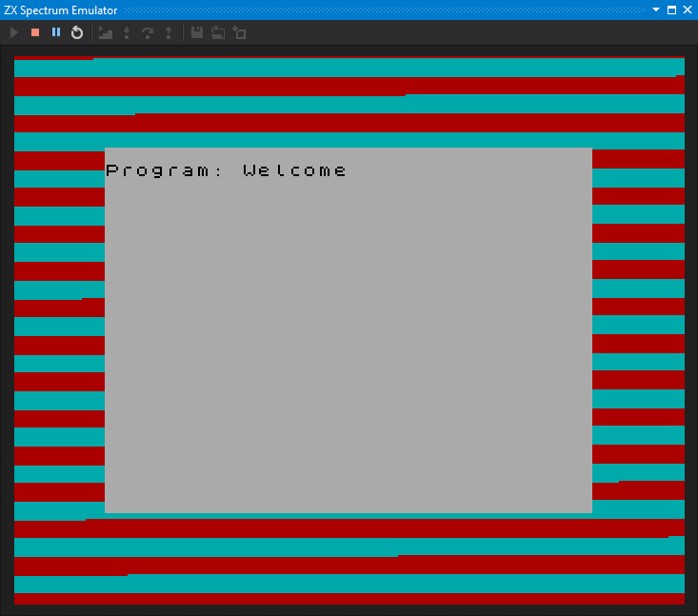Load a saved virtual machine state
Viewport: 698px width, 616px height.
click(218, 32)
